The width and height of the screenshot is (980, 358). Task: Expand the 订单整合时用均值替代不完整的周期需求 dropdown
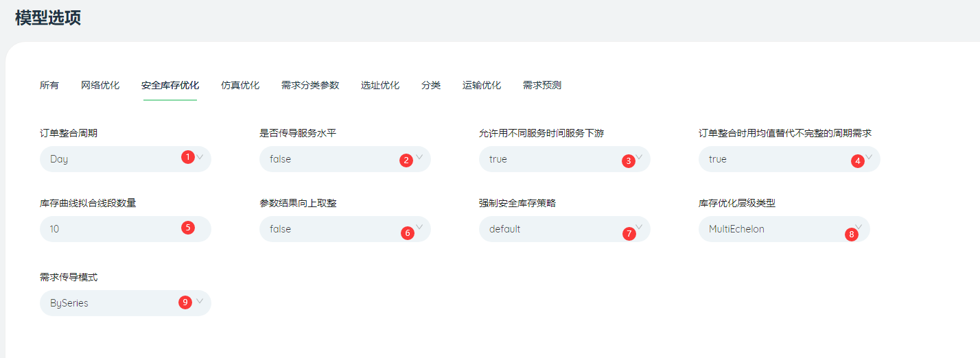(x=789, y=159)
